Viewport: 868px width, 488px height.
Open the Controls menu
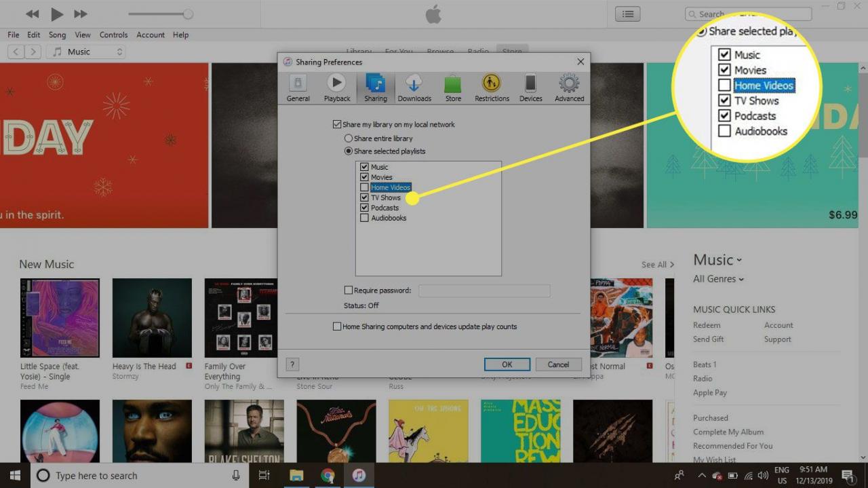114,35
